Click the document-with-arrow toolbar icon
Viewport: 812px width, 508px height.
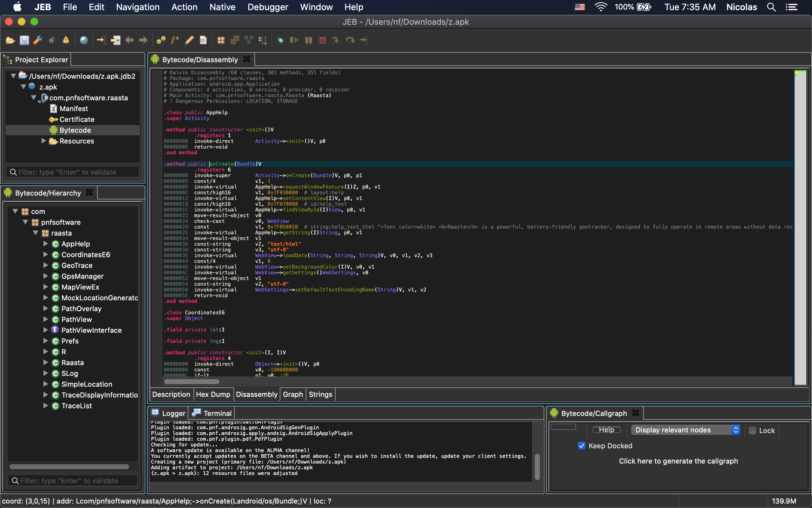pyautogui.click(x=203, y=40)
